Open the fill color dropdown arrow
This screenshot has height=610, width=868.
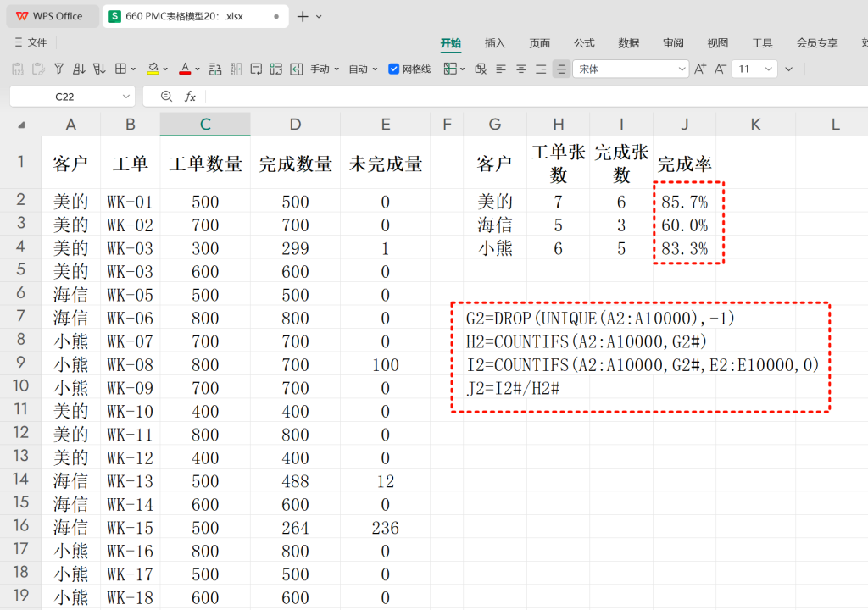click(x=165, y=69)
